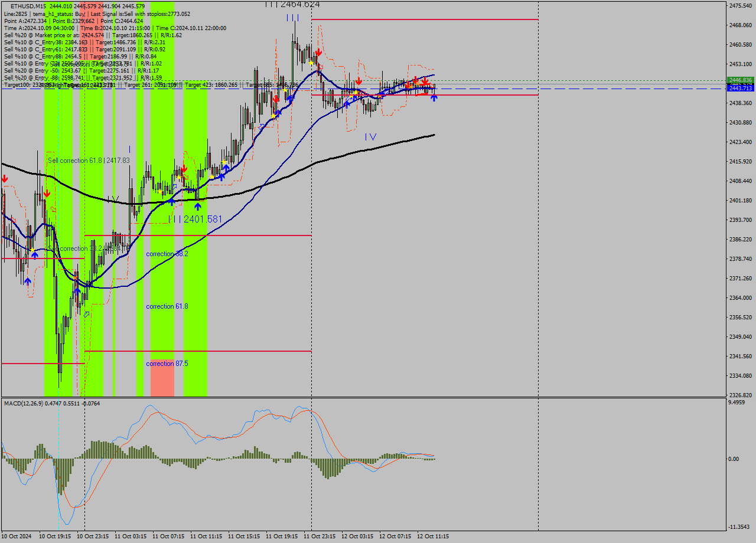
Task: Select 'Sell %20 @ Market price' line
Action: click(93, 34)
